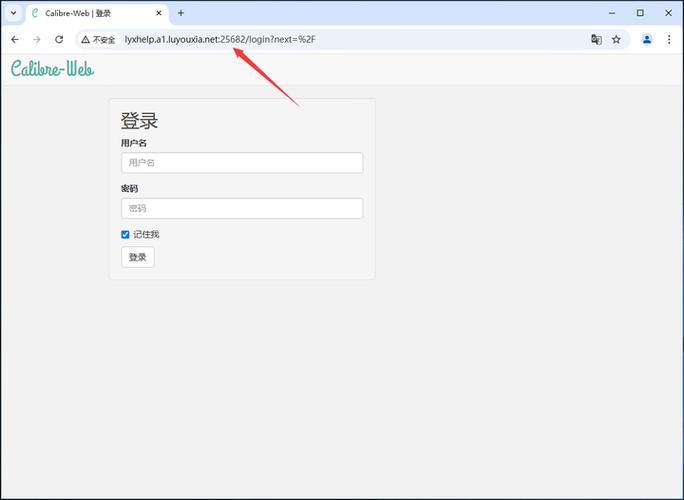The height and width of the screenshot is (500, 684).
Task: Focus the address bar URL
Action: (x=220, y=40)
